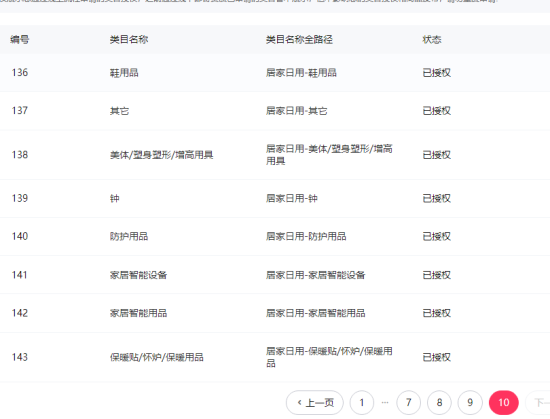The height and width of the screenshot is (419, 550).
Task: Click 居家日用-防护用品 full path cell
Action: coord(306,236)
